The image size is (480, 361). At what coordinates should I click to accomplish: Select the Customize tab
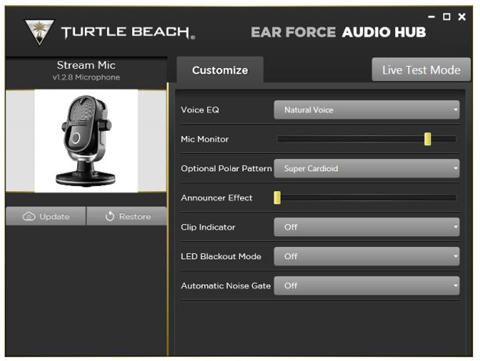click(220, 70)
